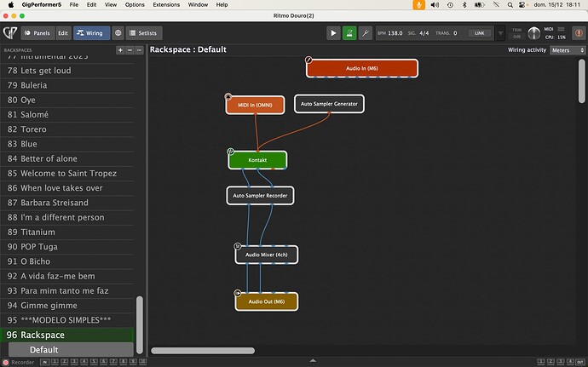Screen dimensions: 588x367
Task: Switch to the Wiring view
Action: pyautogui.click(x=91, y=33)
